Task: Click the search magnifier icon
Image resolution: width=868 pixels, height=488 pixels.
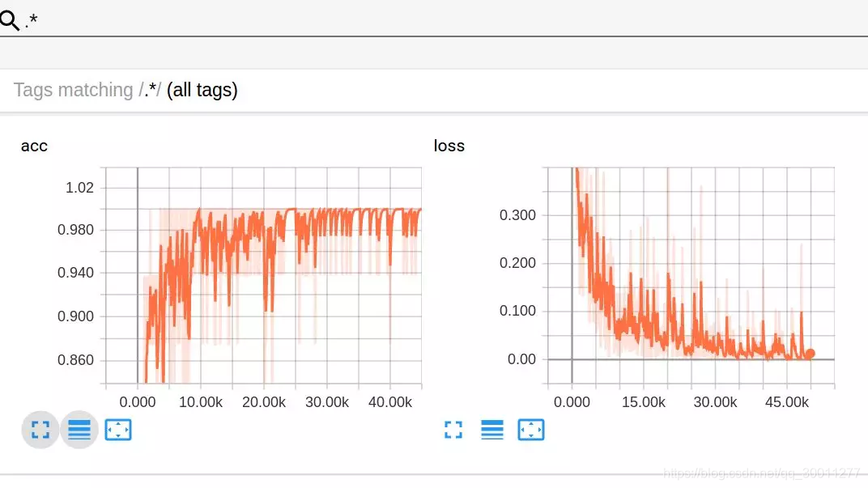Action: [x=10, y=20]
